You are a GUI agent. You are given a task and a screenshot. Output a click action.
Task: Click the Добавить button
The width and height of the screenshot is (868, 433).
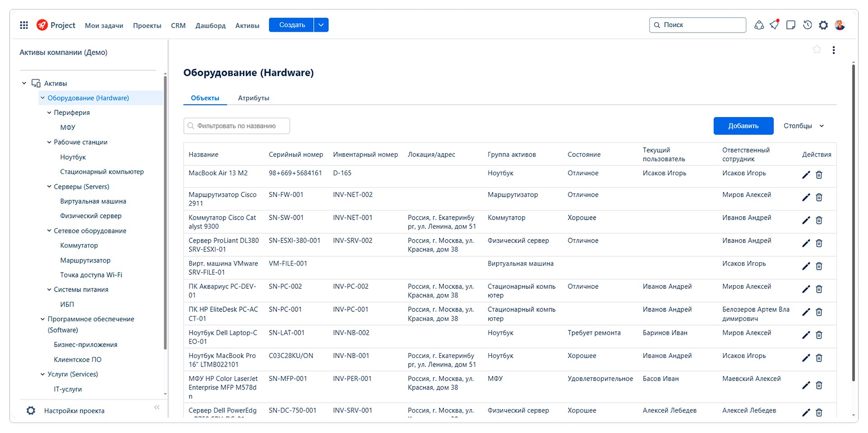pos(743,126)
